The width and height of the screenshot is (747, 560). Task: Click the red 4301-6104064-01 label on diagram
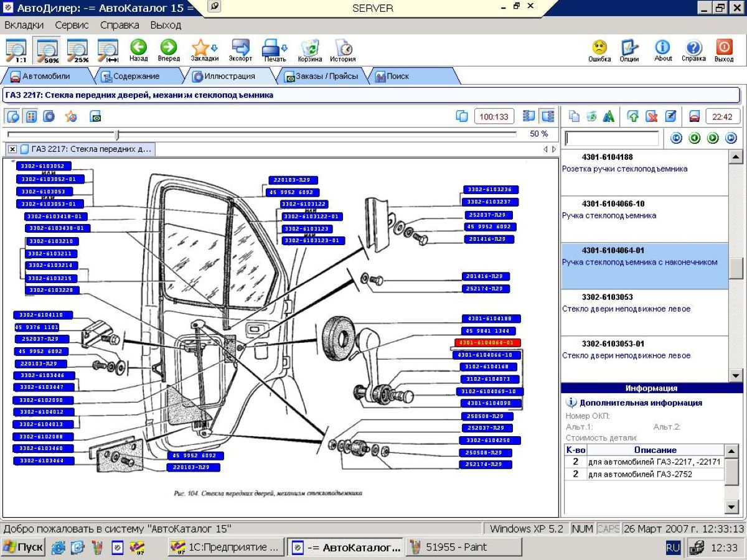pos(487,343)
